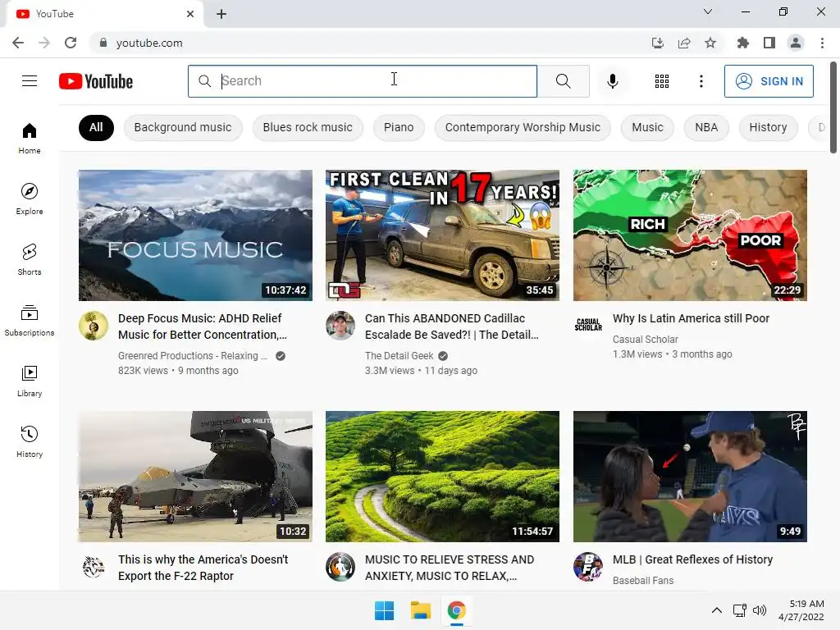
Task: Select the NBA chip
Action: tap(706, 127)
